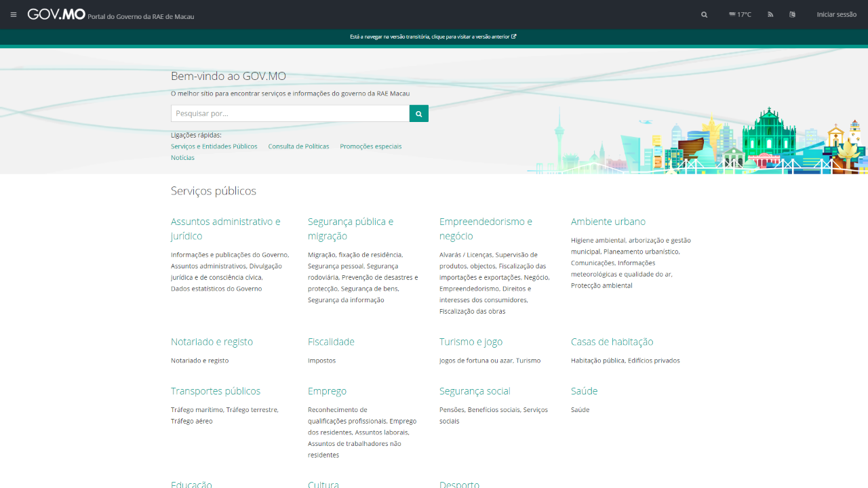
Task: Click the Habitação pública sub-link
Action: coord(597,361)
